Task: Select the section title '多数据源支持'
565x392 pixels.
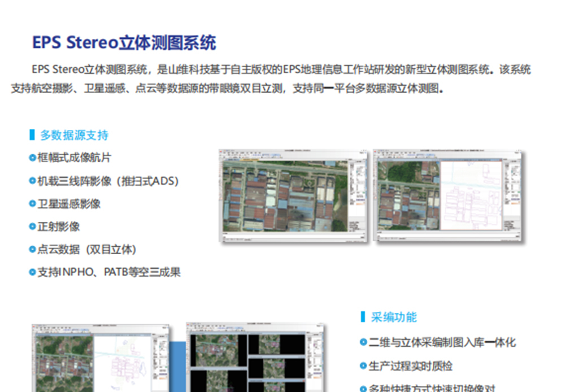Action: pos(74,135)
